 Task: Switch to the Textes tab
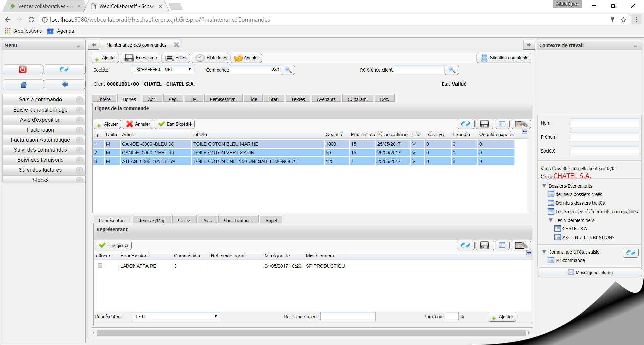coord(298,99)
